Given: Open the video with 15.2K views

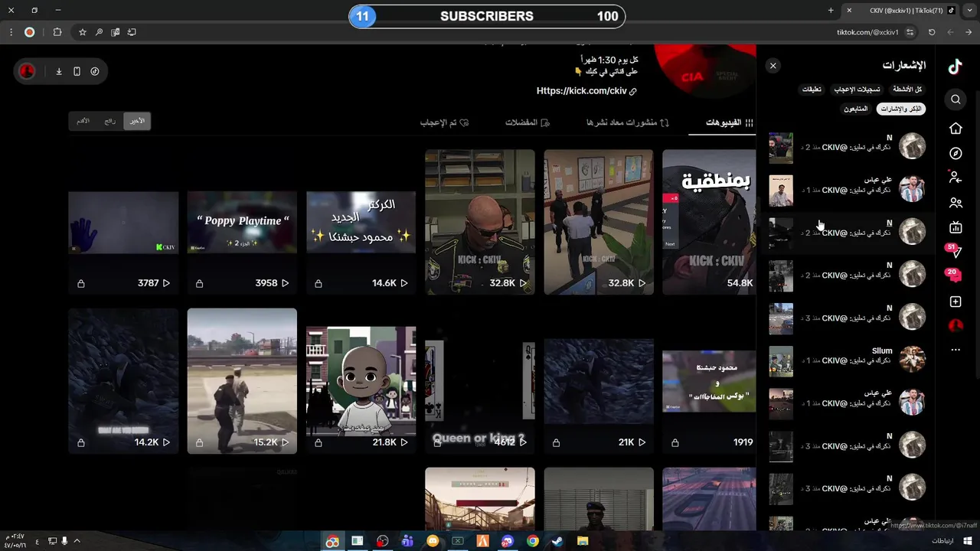Looking at the screenshot, I should coord(242,381).
